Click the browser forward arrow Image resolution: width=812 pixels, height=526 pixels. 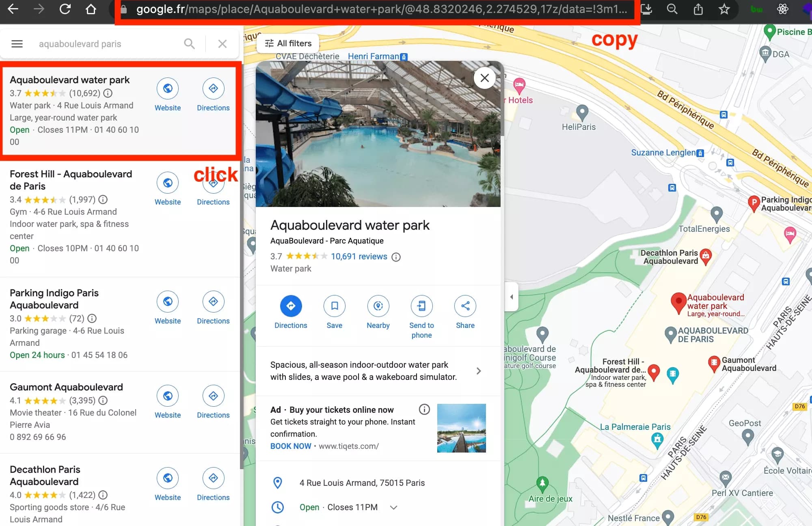[x=39, y=9]
